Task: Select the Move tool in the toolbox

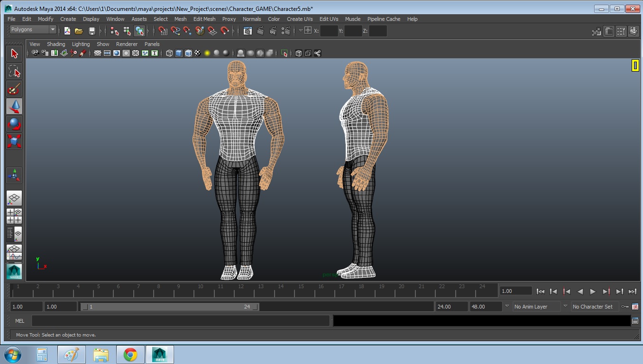Action: click(x=14, y=107)
